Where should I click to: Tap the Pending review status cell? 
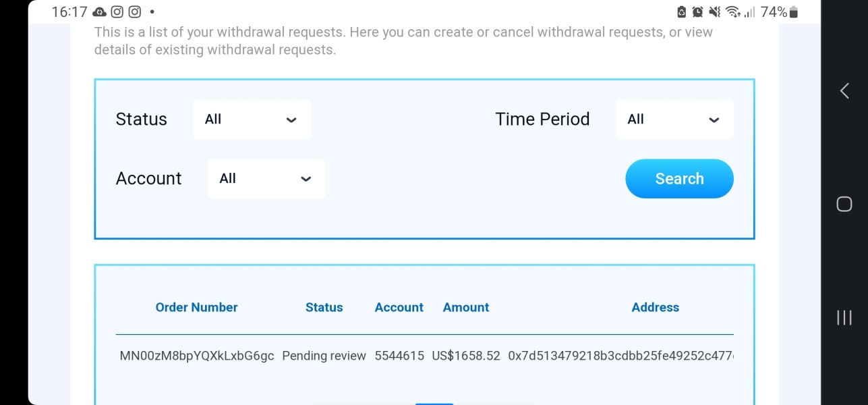click(324, 356)
